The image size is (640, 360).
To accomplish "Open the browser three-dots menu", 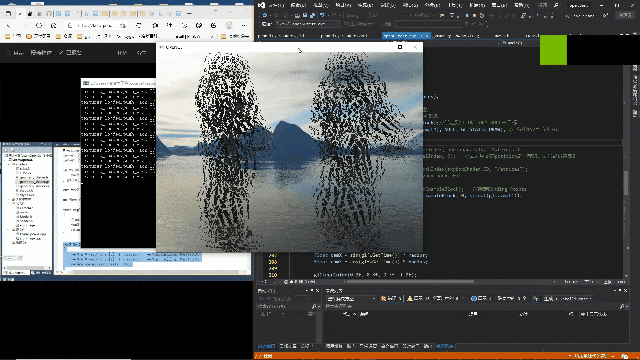I will [x=244, y=25].
